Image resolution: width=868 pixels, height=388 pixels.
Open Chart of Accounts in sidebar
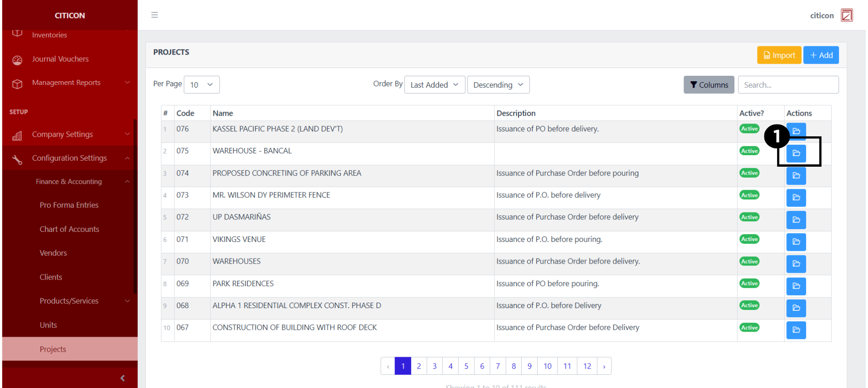coord(69,229)
